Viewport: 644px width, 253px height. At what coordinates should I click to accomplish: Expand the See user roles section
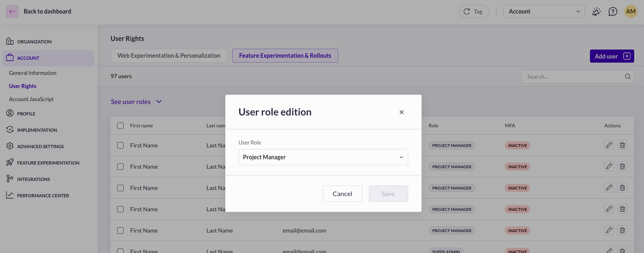(x=136, y=102)
